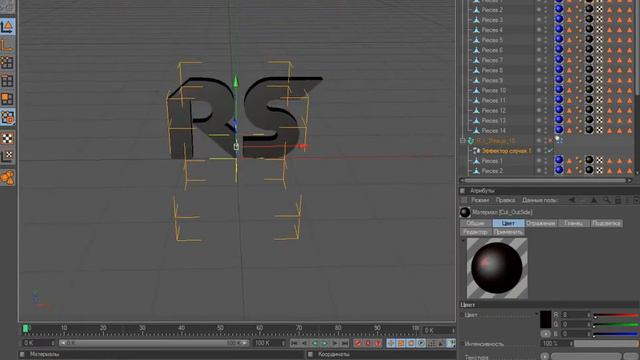Collapse the material preview disclosure arrow
This screenshot has height=360, width=640.
(463, 241)
